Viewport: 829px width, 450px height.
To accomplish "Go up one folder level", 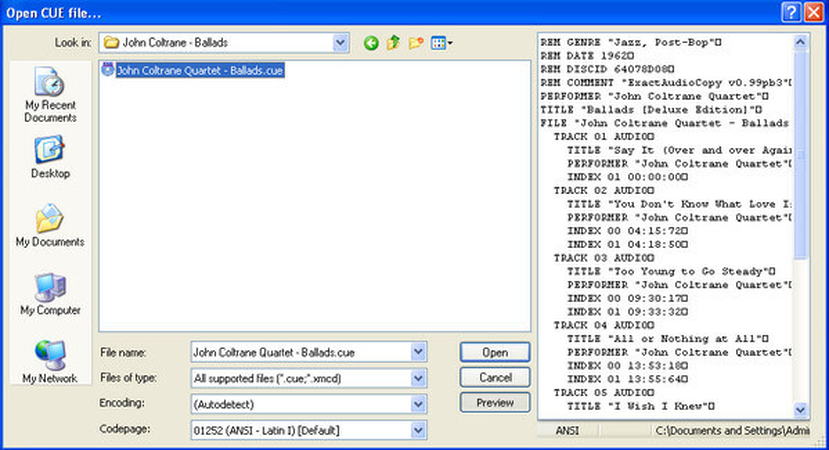I will (393, 43).
